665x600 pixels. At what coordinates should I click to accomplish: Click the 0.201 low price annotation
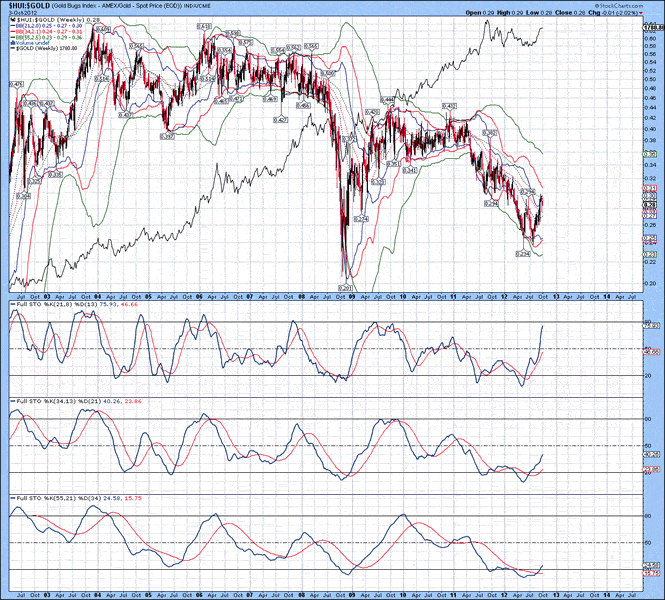tap(346, 287)
